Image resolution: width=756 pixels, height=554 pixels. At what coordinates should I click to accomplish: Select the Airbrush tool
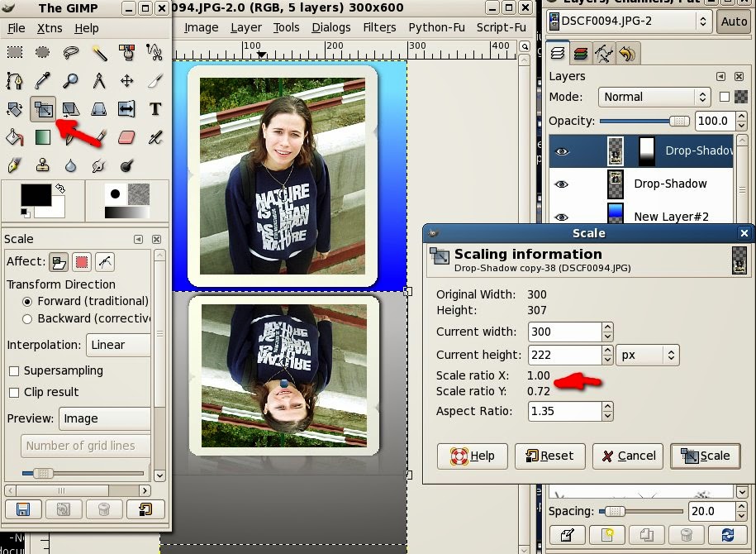click(x=155, y=137)
